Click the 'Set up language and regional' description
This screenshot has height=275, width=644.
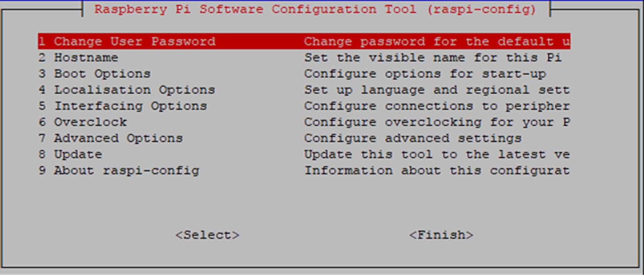(437, 90)
